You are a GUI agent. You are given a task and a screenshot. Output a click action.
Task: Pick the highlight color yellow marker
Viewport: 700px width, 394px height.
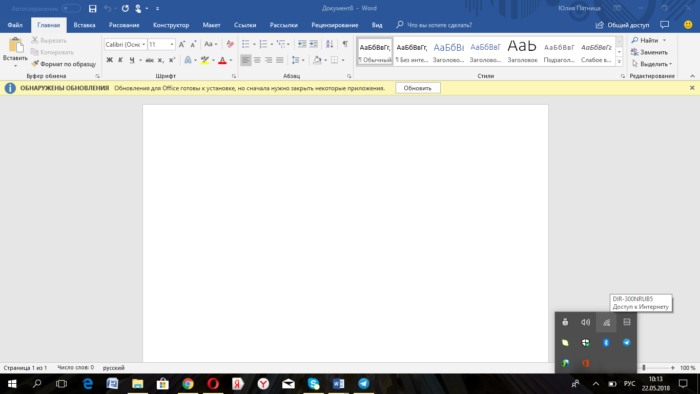point(205,60)
